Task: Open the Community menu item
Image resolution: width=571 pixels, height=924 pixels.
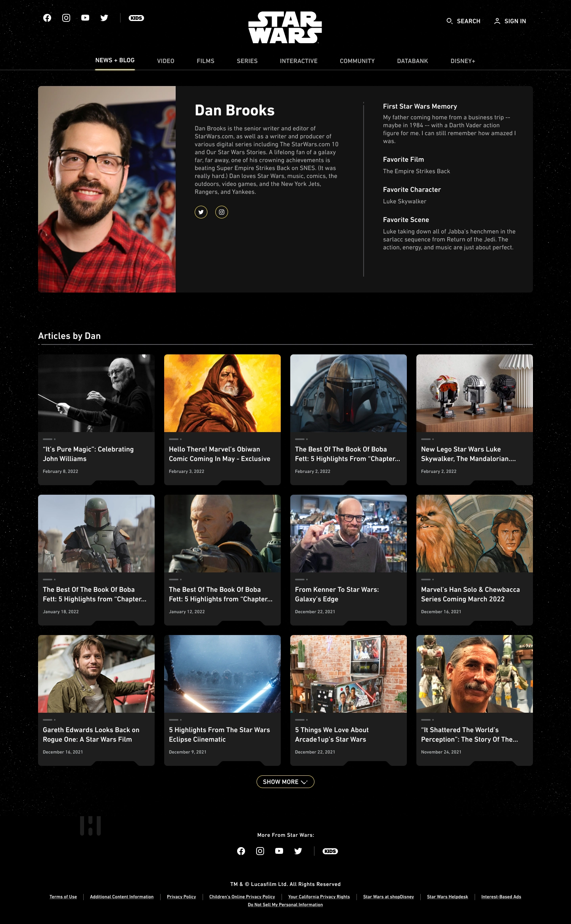Action: [357, 61]
